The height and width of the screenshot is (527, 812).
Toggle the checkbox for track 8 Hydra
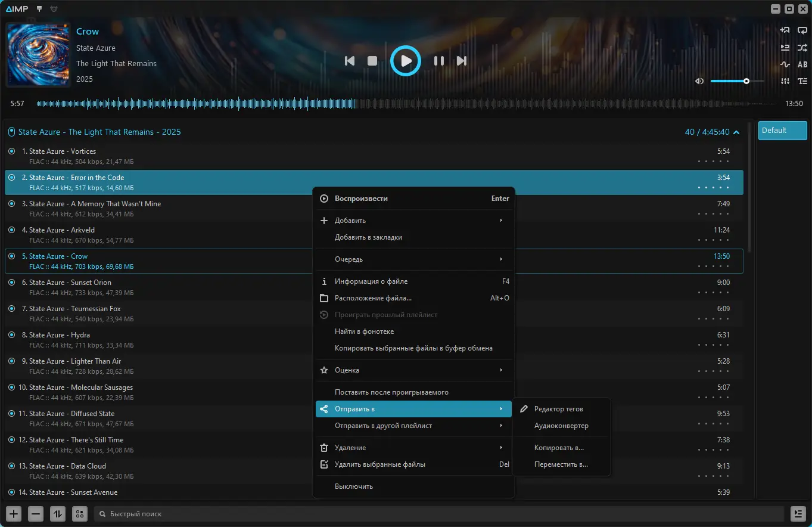pos(12,335)
